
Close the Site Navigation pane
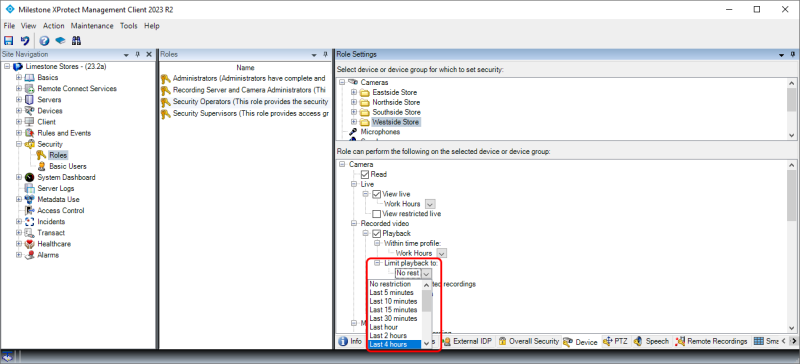coord(149,55)
